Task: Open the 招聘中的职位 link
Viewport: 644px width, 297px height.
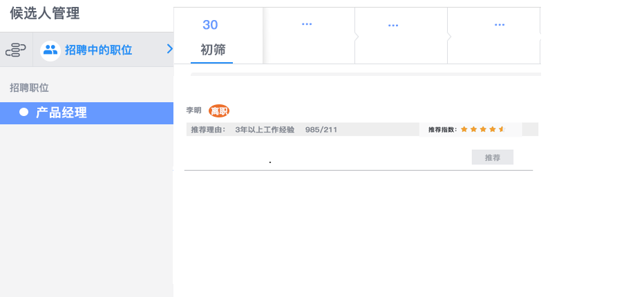Action: pyautogui.click(x=99, y=50)
